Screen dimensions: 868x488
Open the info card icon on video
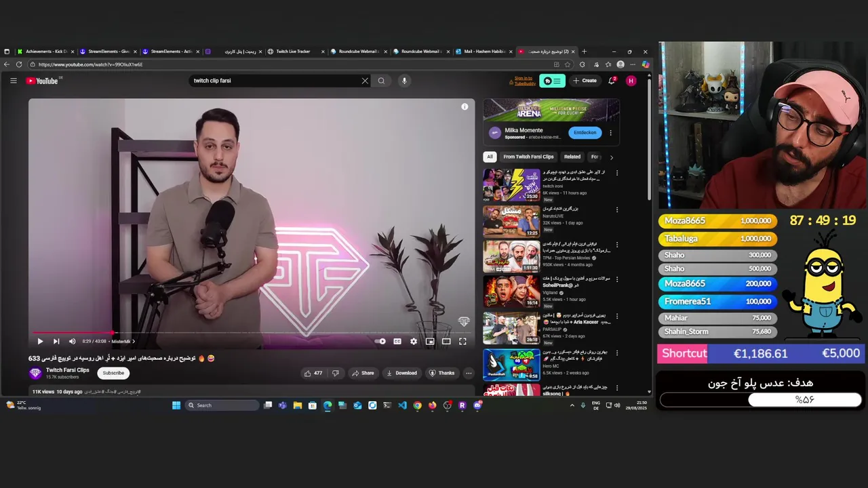[x=465, y=106]
